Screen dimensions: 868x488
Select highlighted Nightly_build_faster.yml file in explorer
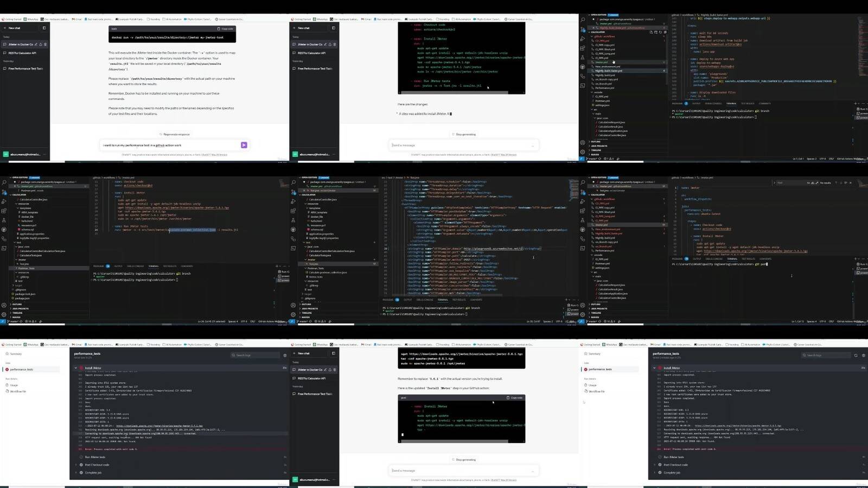pos(627,71)
